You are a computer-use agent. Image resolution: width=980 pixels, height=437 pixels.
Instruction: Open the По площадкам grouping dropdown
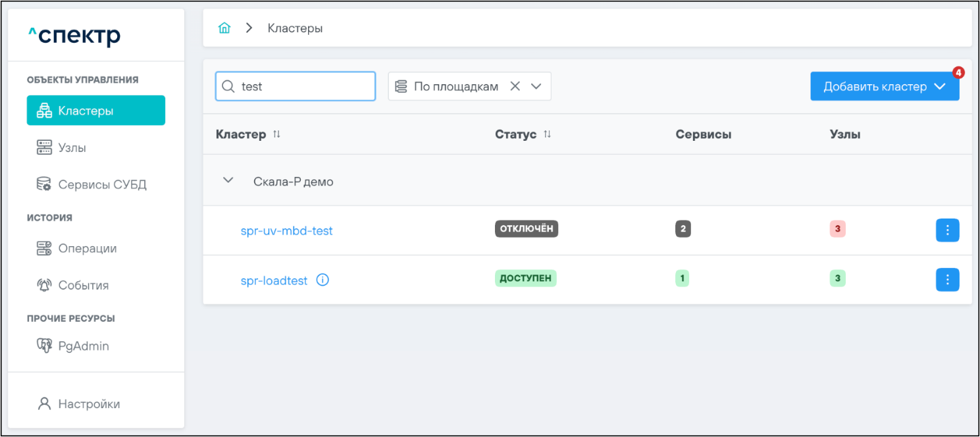[x=536, y=86]
